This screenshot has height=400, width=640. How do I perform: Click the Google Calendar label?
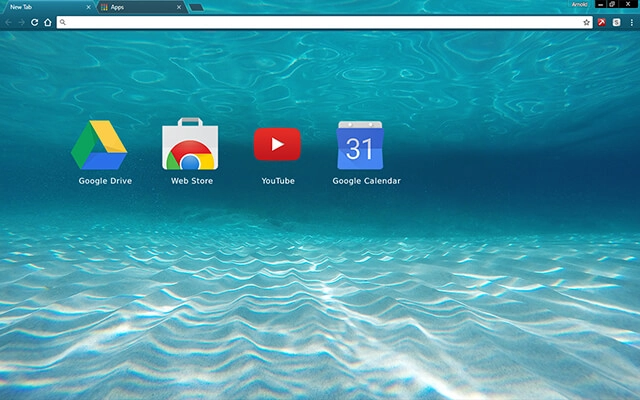point(367,181)
